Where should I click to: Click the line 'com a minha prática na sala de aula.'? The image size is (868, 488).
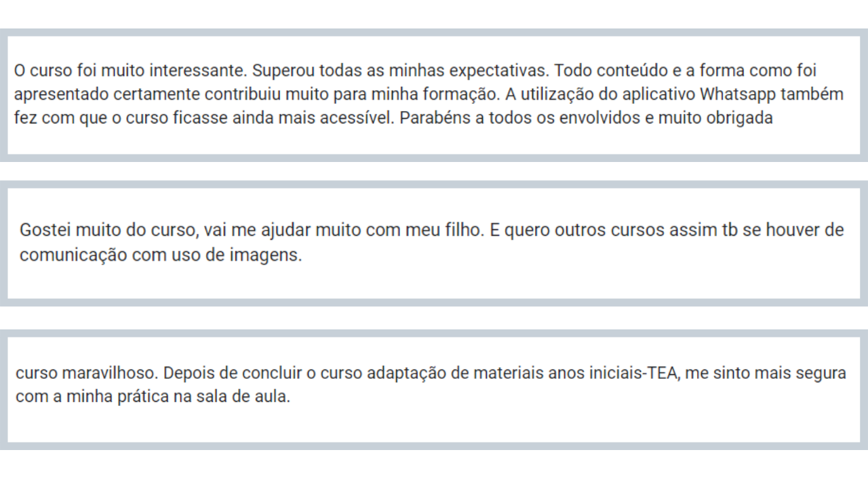(x=153, y=396)
